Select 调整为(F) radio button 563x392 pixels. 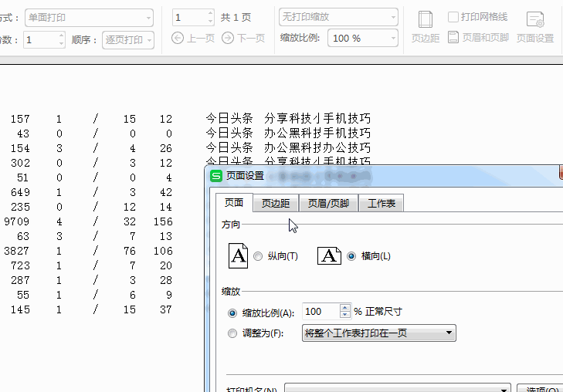coord(232,333)
